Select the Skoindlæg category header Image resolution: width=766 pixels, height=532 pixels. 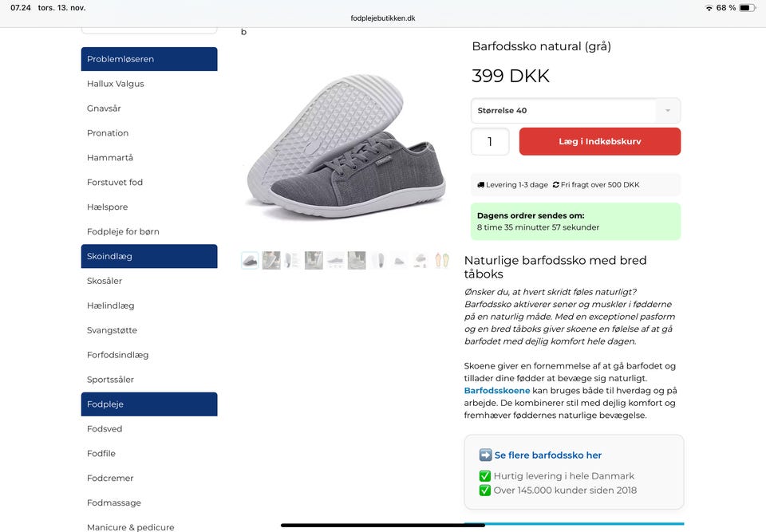[149, 256]
